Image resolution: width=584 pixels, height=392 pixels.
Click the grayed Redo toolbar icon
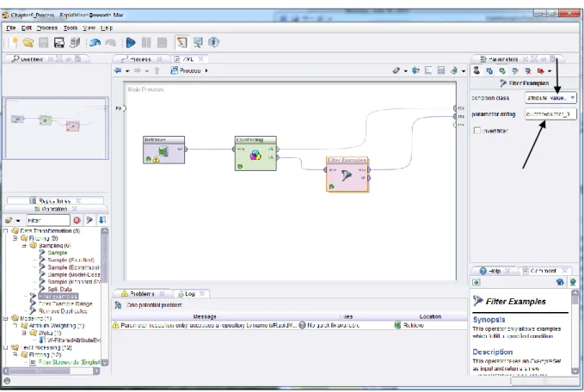coord(110,43)
